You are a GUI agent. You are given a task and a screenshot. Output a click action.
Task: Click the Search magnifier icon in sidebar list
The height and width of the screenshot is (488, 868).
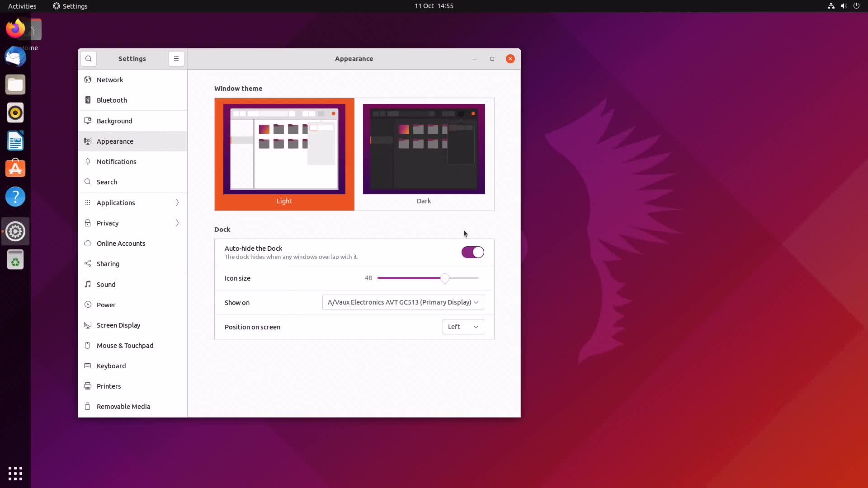(x=88, y=182)
